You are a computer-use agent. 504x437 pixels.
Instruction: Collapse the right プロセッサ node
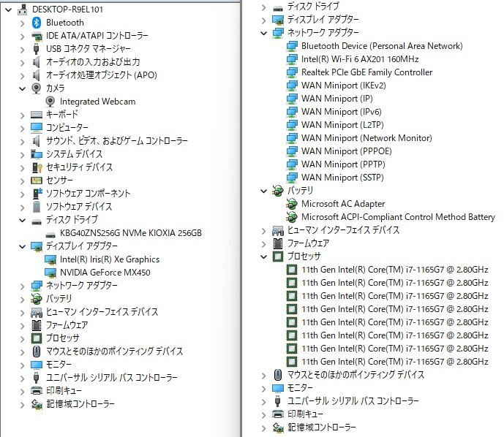263,257
